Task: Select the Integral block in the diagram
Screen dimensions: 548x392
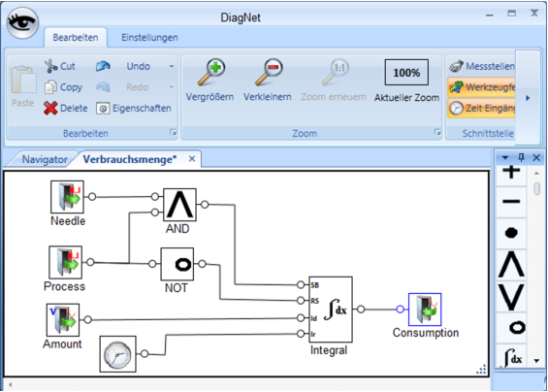Action: tap(331, 310)
